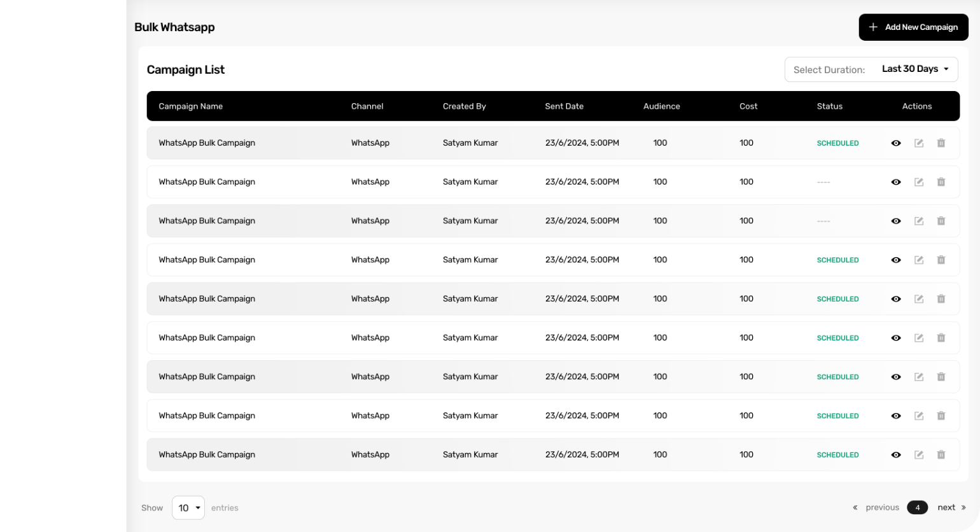Click the Sent Date column header
Image resolution: width=980 pixels, height=532 pixels.
coord(564,106)
